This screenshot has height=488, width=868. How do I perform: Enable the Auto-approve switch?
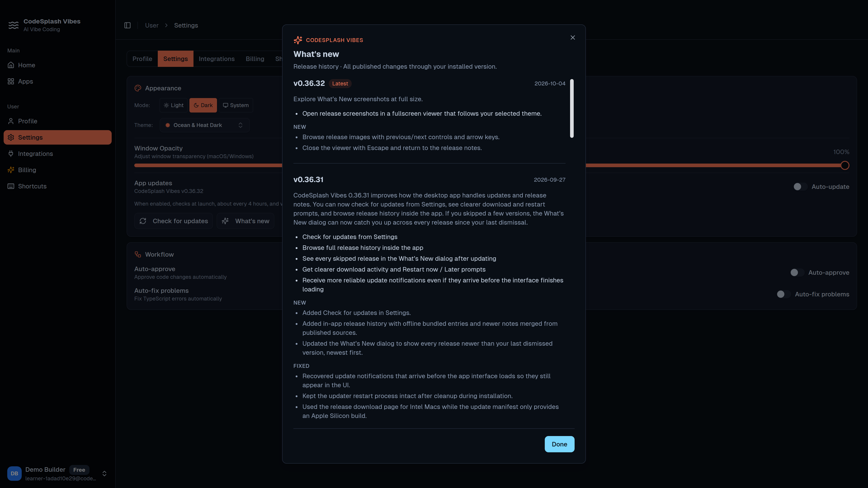coord(797,272)
